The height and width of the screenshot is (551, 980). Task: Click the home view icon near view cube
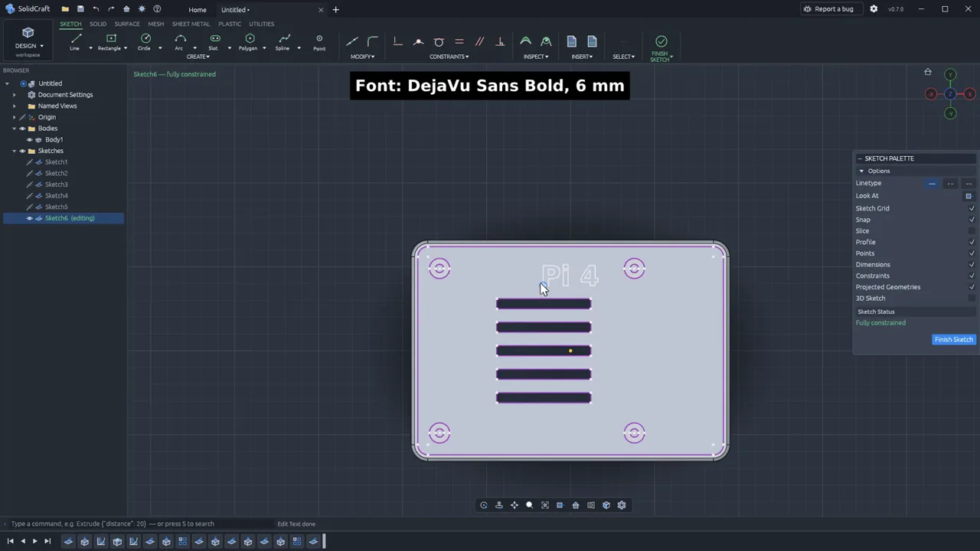coord(928,72)
